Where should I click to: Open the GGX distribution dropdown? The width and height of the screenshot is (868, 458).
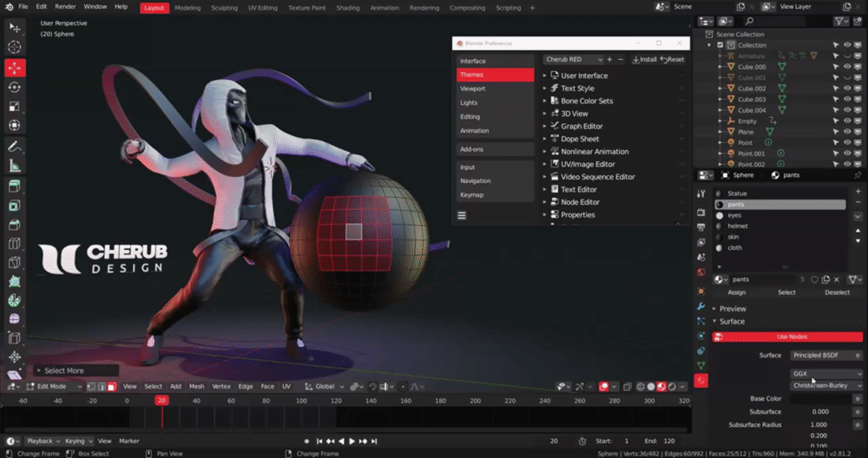(826, 374)
